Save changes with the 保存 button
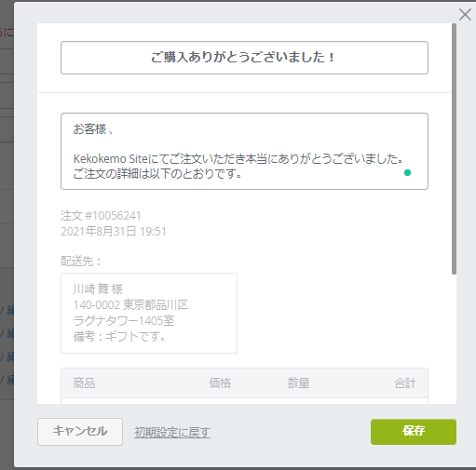476x470 pixels. pyautogui.click(x=414, y=432)
